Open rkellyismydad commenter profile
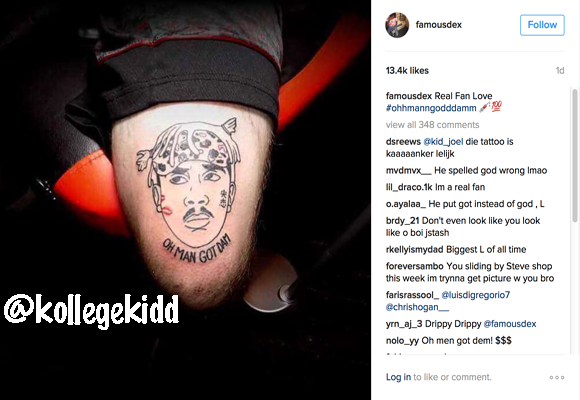580x400 pixels. click(414, 250)
